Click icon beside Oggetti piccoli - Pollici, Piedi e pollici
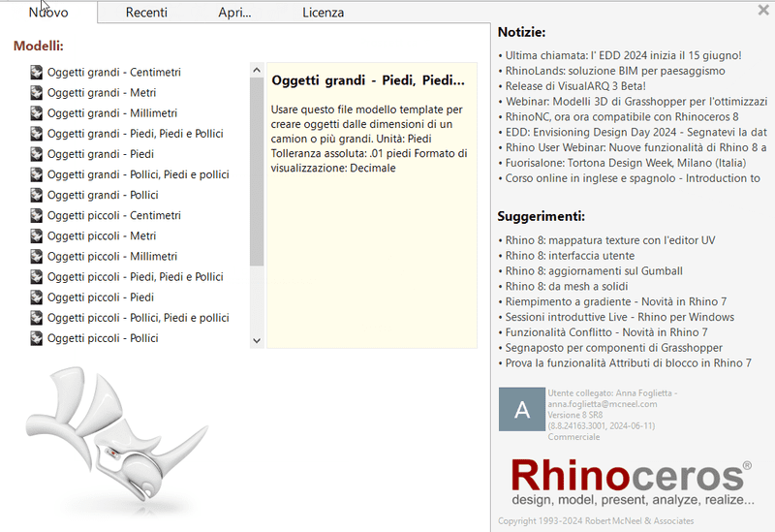The image size is (775, 532). 36,318
